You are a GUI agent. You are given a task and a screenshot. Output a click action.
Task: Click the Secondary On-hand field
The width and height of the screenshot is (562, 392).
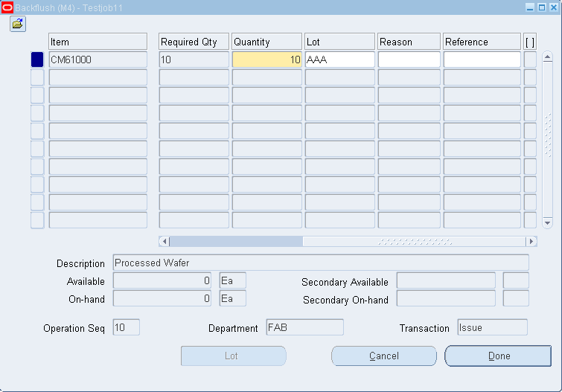[x=446, y=298]
